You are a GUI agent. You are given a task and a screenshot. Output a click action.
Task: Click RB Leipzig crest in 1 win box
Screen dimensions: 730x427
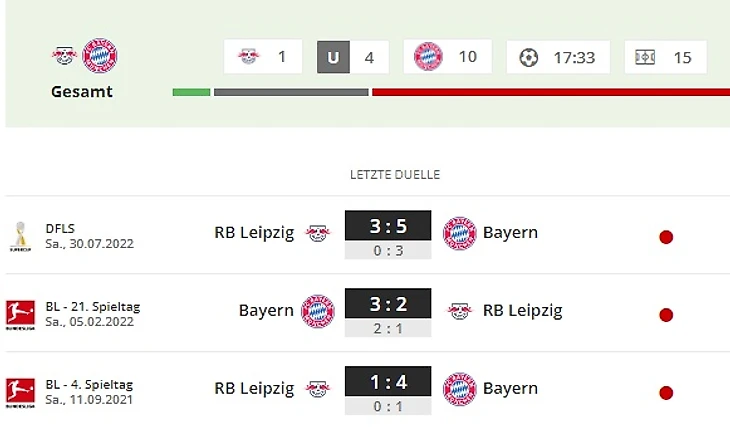pos(248,56)
